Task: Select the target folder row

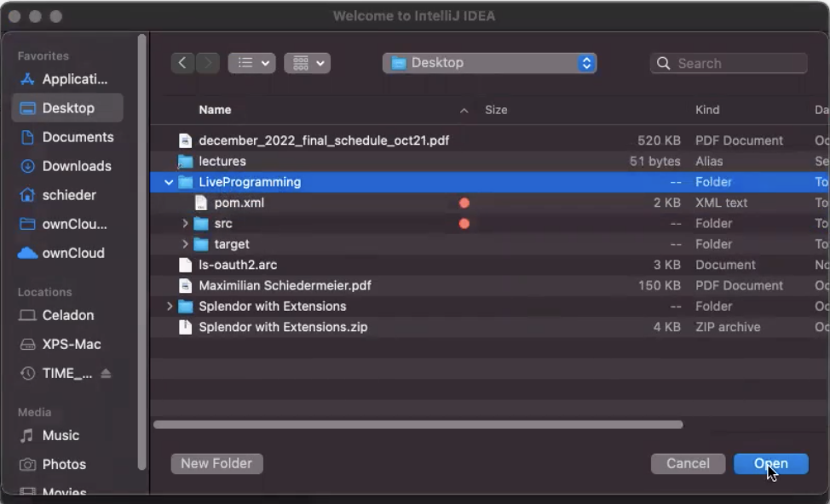Action: pyautogui.click(x=490, y=243)
